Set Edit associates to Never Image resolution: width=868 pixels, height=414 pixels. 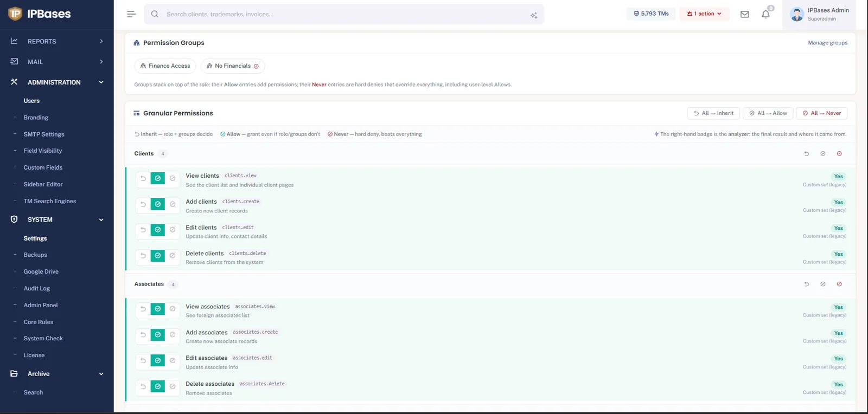click(x=173, y=361)
